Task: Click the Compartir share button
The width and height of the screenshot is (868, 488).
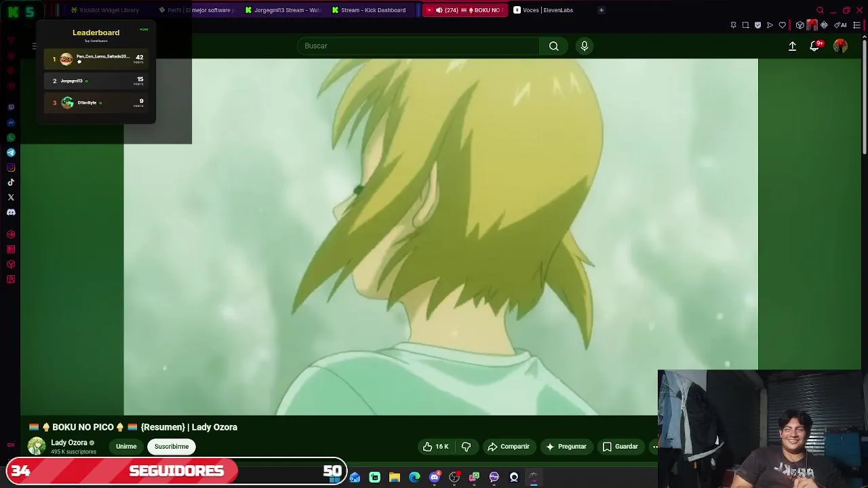Action: tap(508, 447)
